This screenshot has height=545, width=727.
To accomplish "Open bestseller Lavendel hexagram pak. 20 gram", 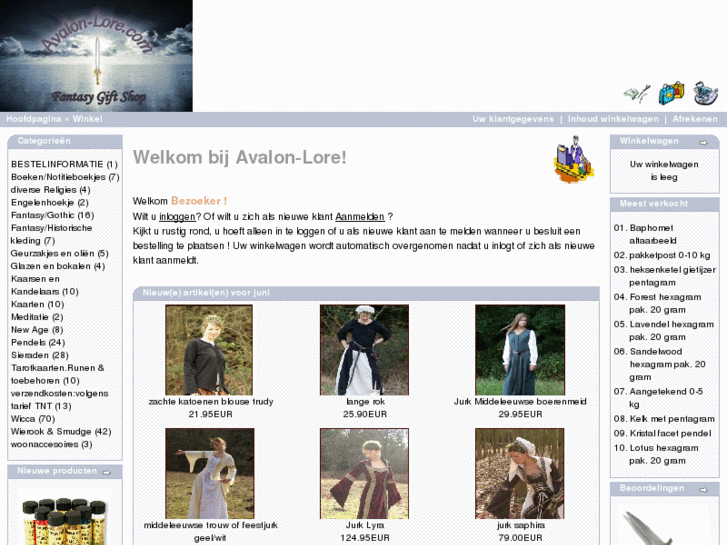I will [x=671, y=331].
